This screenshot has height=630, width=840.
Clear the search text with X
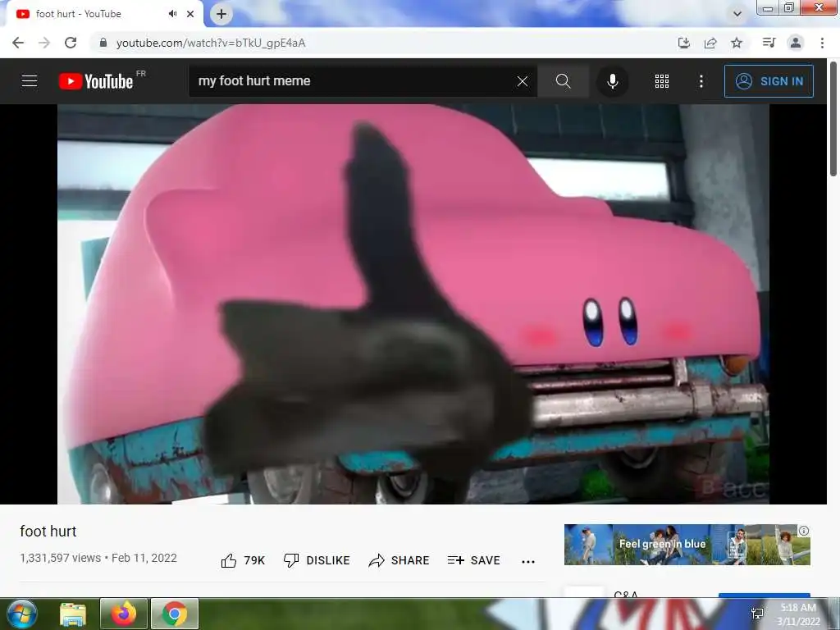click(523, 81)
